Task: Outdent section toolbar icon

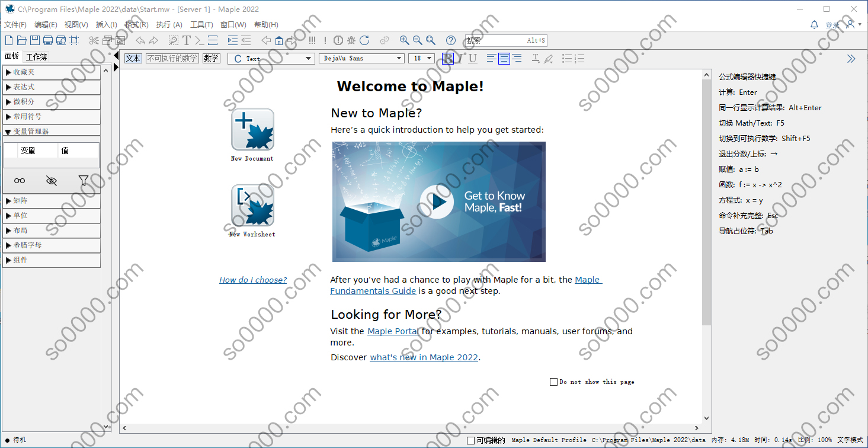Action: coord(246,40)
